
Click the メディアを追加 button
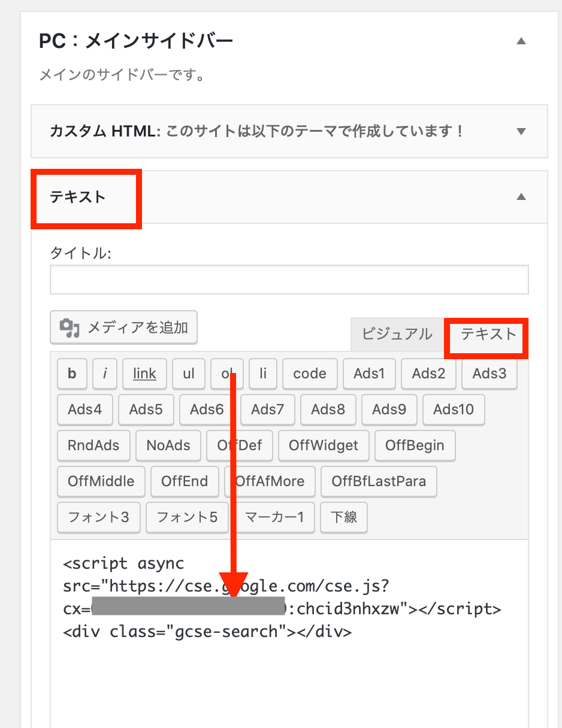click(x=123, y=327)
